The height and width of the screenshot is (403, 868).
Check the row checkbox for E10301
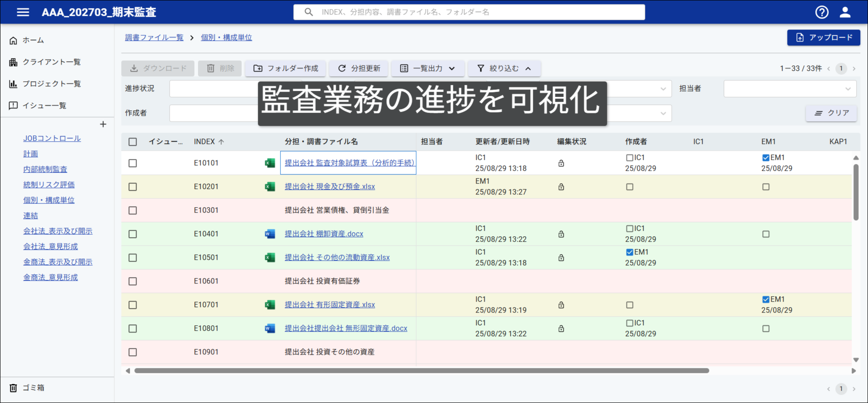[133, 210]
